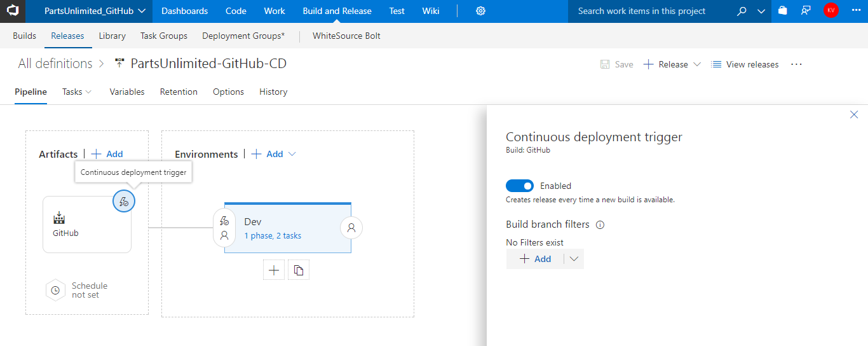
Task: Go to the Task Groups tab
Action: (164, 36)
